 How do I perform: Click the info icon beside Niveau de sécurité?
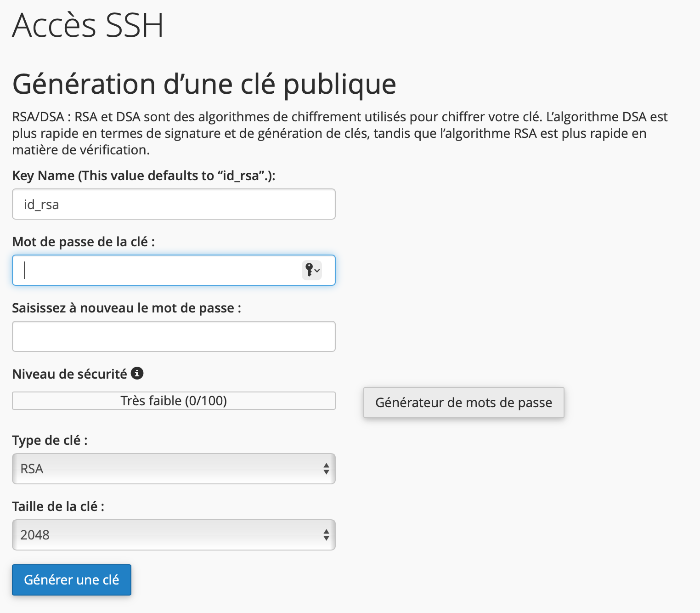(x=137, y=373)
